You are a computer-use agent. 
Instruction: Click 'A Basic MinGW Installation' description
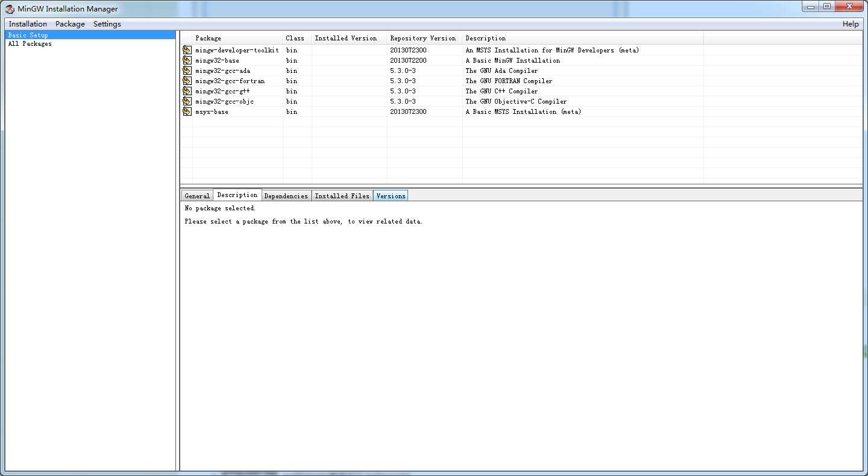(512, 60)
